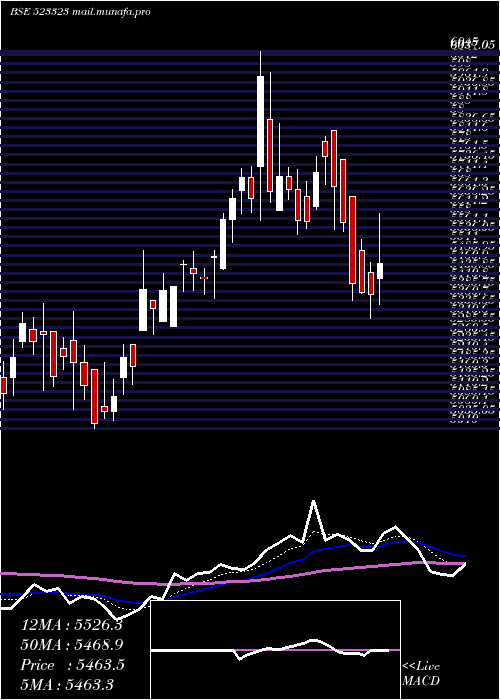The height and width of the screenshot is (700, 500).
Task: Click the last white candlestick on the right
Action: [380, 271]
